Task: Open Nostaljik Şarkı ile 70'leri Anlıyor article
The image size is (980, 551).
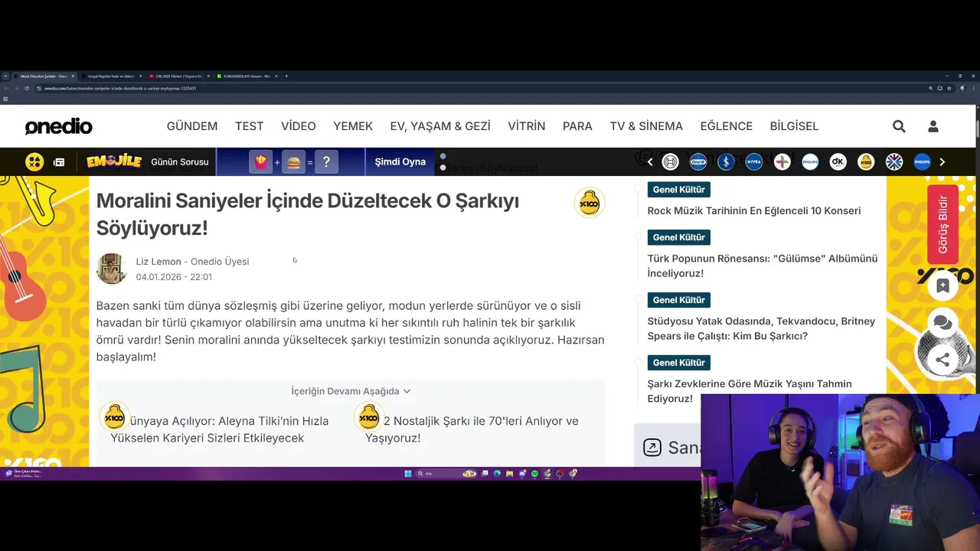Action: 472,429
